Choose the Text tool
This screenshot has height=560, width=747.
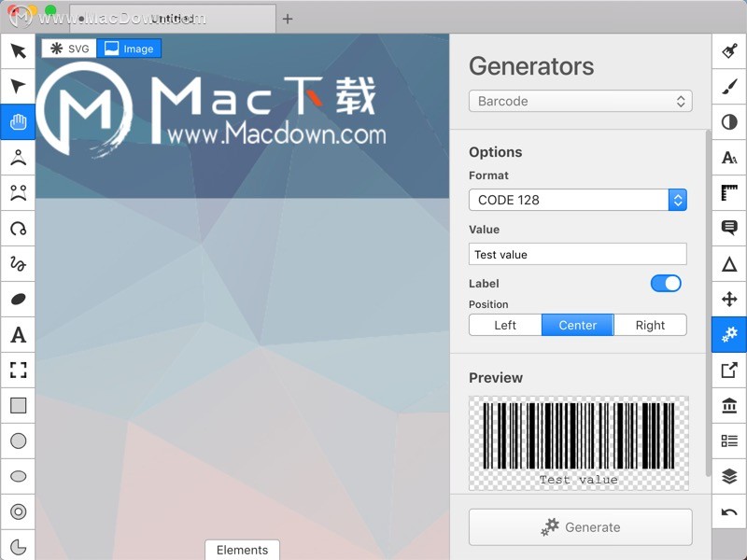18,335
